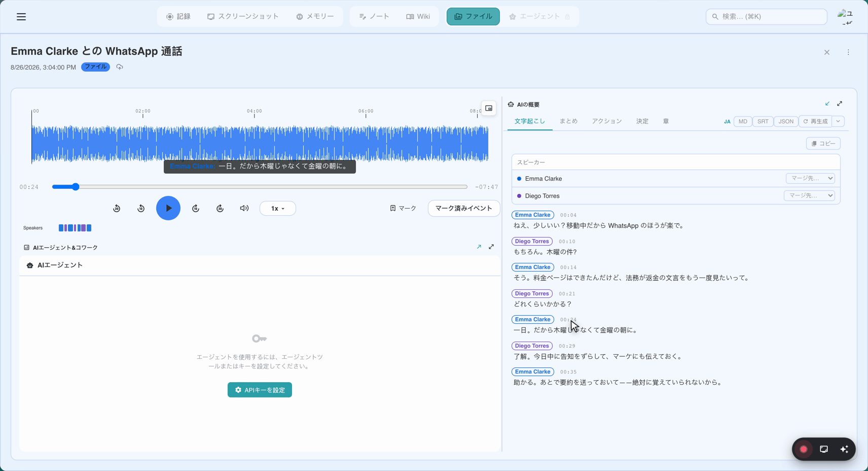Start recording with the red record button
This screenshot has width=868, height=471.
[804, 449]
